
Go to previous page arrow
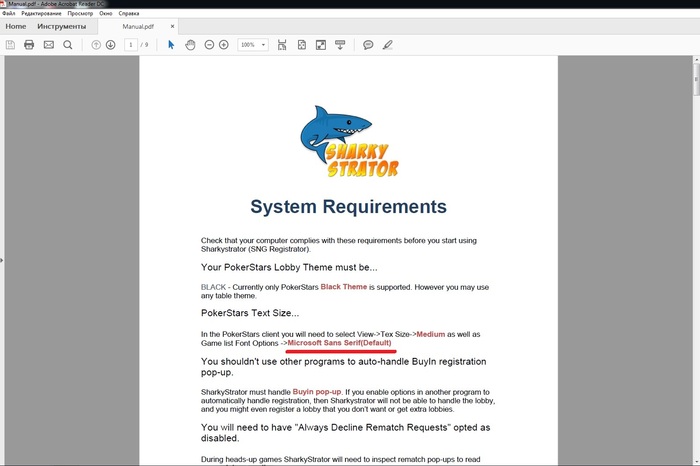coord(96,45)
